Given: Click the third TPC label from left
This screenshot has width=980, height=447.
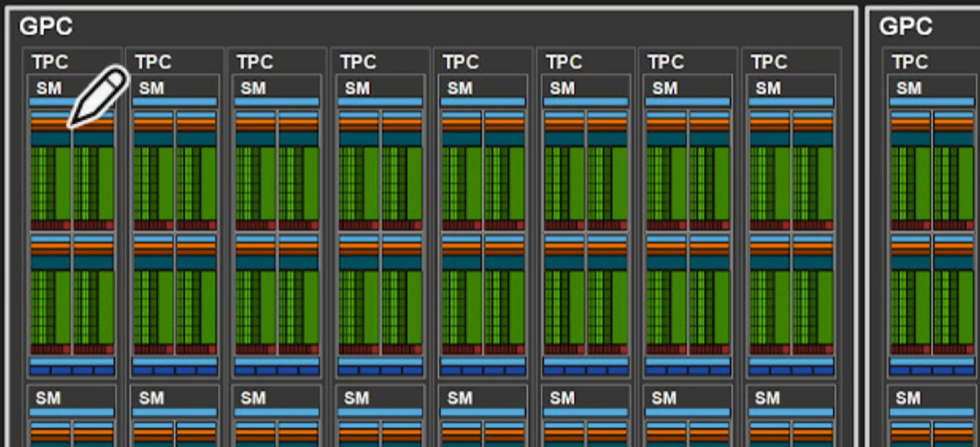Looking at the screenshot, I should pyautogui.click(x=255, y=62).
